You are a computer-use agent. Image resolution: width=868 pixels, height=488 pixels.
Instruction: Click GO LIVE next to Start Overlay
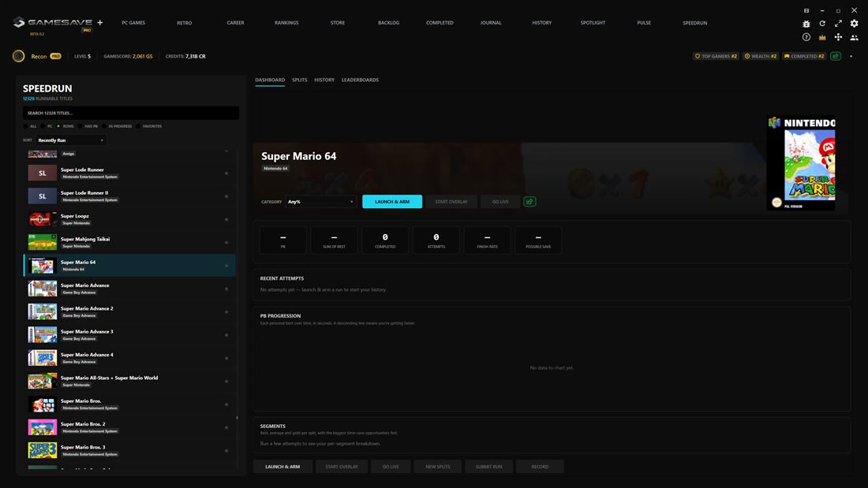(x=500, y=201)
